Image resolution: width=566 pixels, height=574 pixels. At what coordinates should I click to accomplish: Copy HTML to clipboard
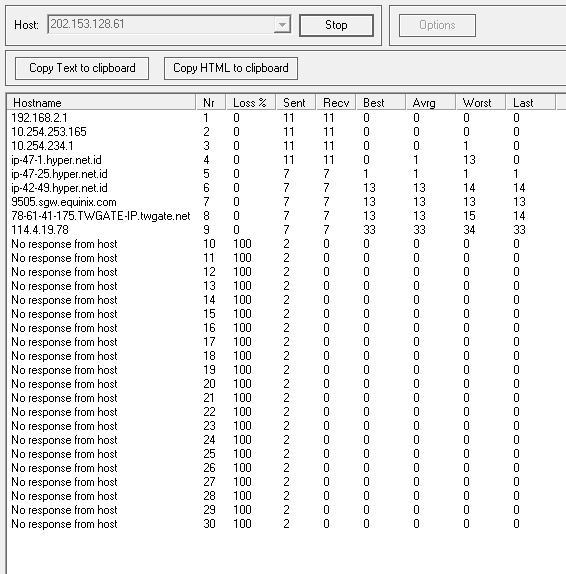[231, 68]
